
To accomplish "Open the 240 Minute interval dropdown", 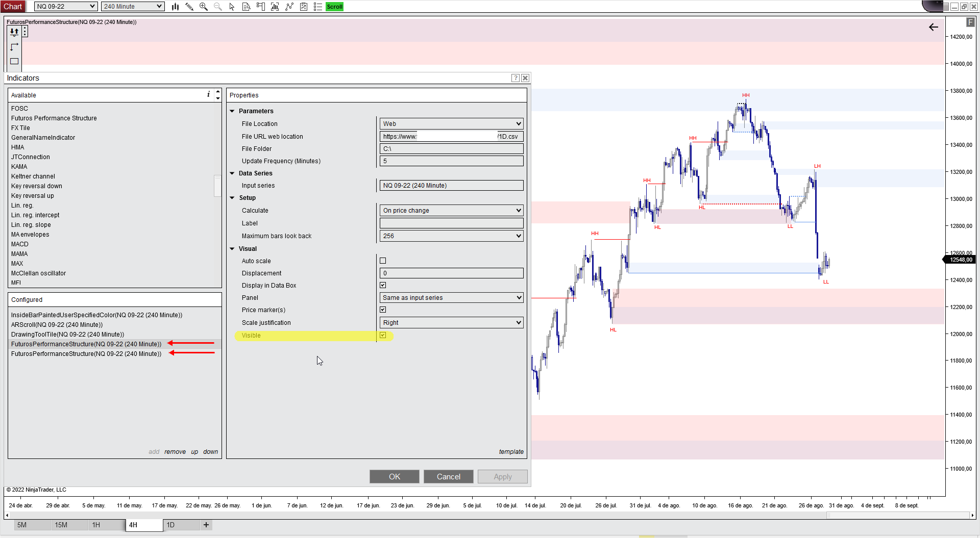I will click(133, 7).
